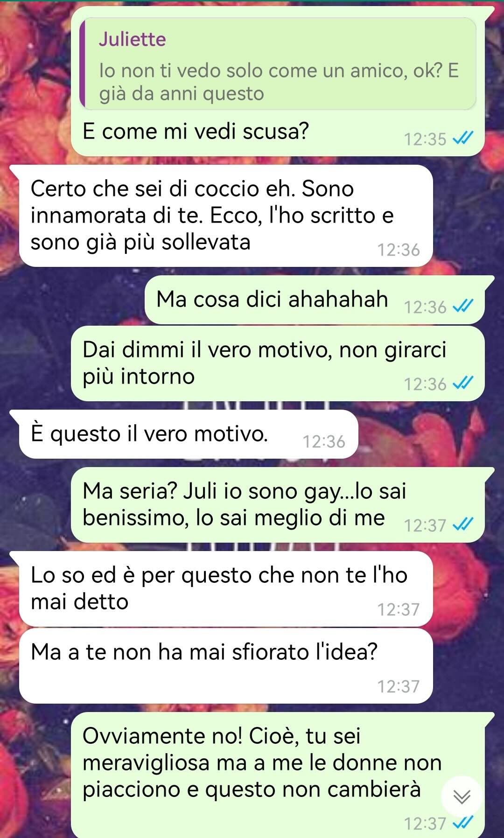Viewport: 504px width, 838px height.
Task: Select the 'Certo che sei di coccio eh' message
Action: pos(226,216)
